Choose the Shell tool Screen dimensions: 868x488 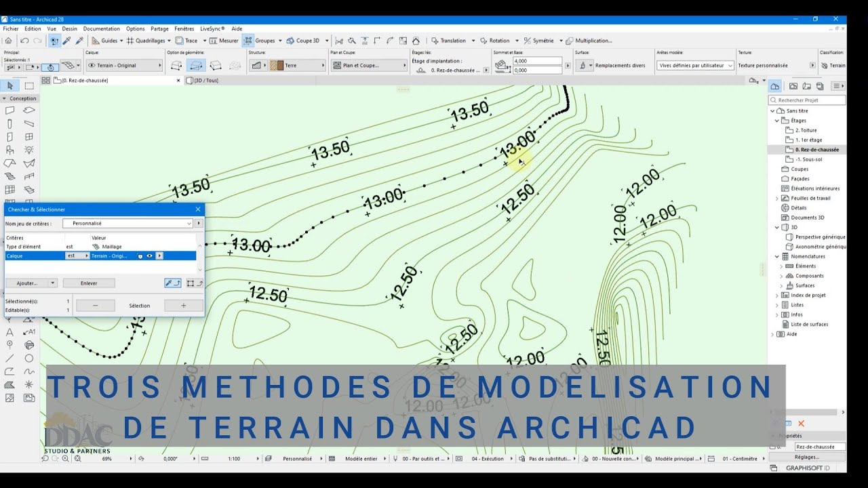29,163
